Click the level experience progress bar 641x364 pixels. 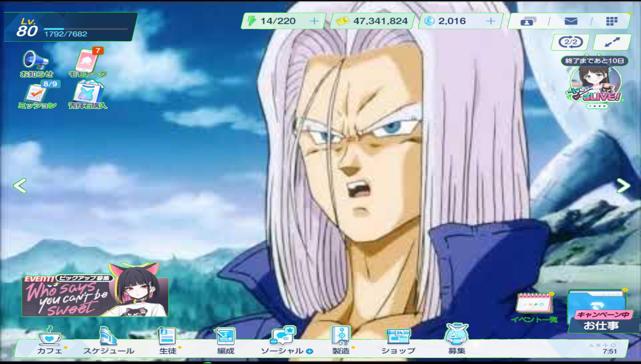[x=86, y=29]
